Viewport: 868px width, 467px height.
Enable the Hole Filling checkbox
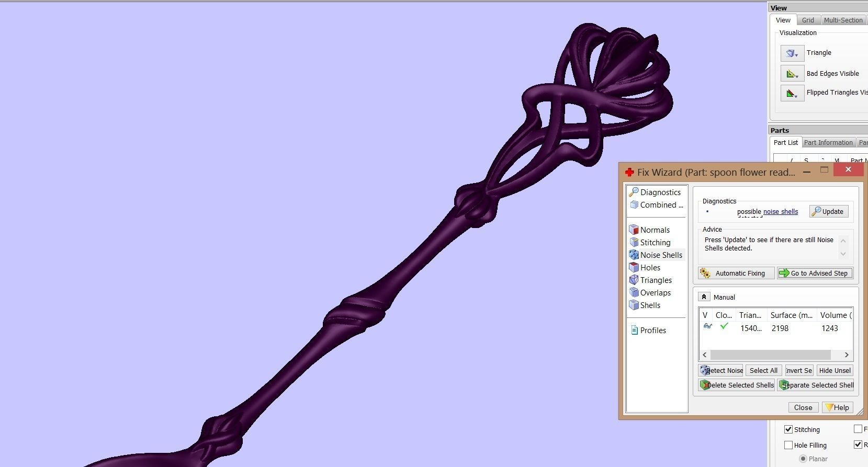[788, 445]
